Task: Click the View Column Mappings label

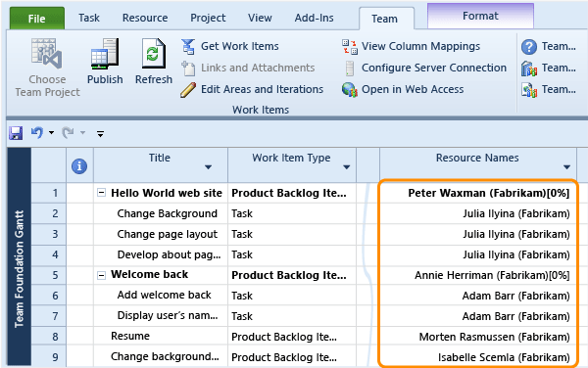Action: pyautogui.click(x=420, y=46)
